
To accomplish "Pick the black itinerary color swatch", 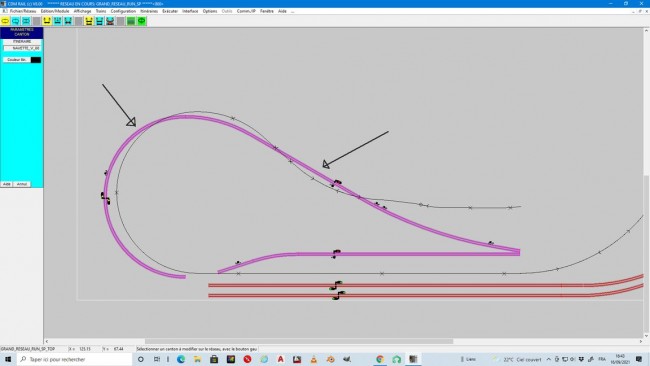I will [36, 60].
